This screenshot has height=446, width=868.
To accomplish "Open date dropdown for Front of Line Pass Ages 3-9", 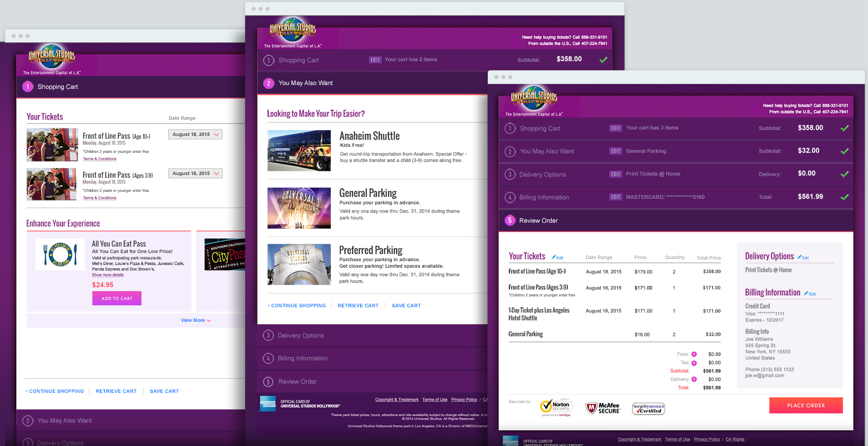I will (x=195, y=173).
